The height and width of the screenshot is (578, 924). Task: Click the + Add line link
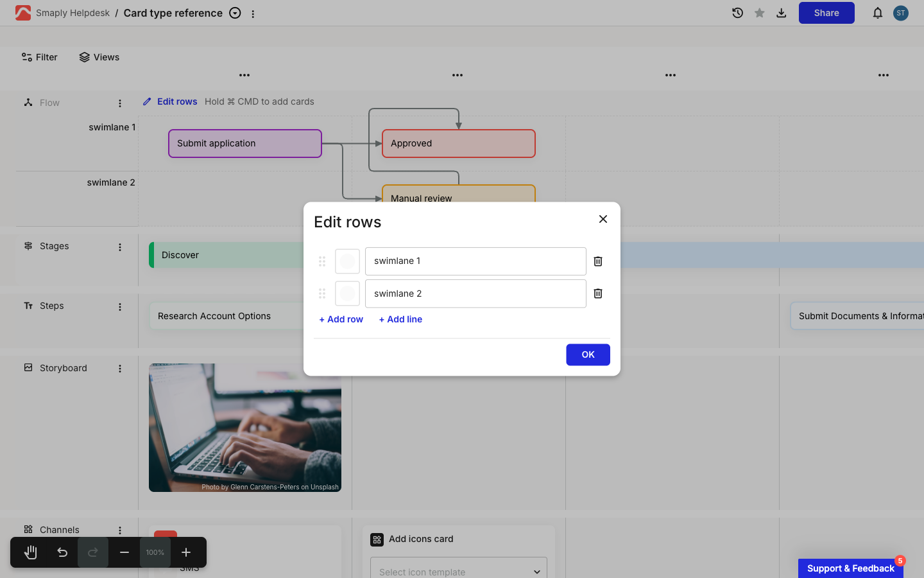[x=400, y=319]
